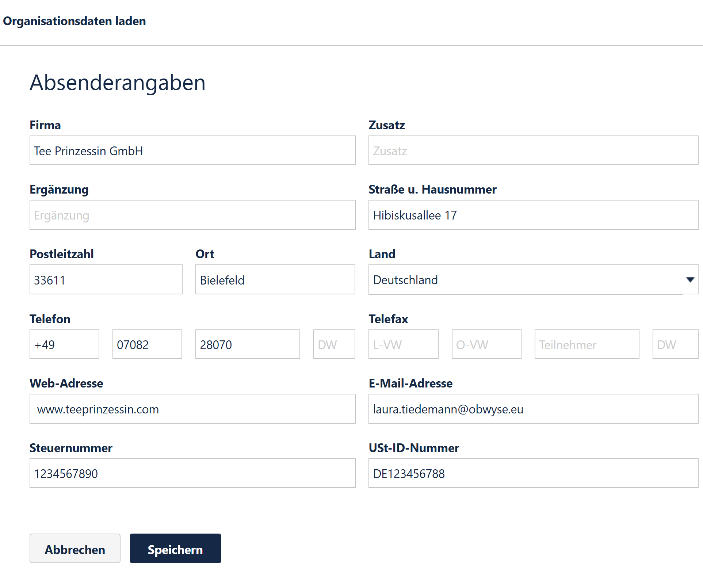Click into the Firma field

(x=192, y=150)
